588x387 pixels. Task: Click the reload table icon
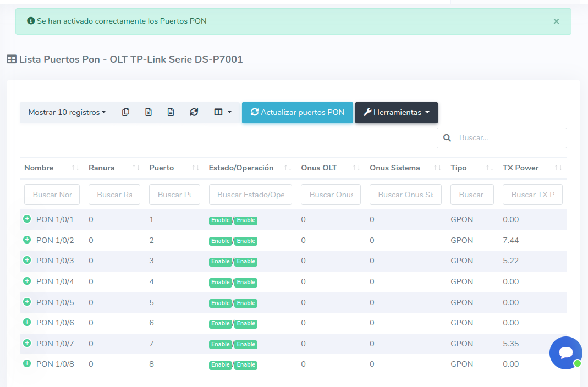(194, 112)
